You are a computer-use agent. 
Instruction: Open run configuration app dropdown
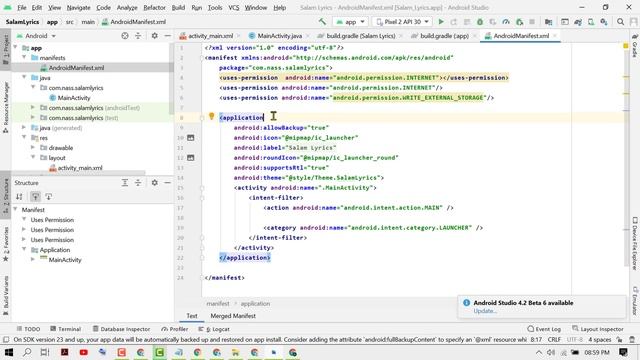(351, 22)
